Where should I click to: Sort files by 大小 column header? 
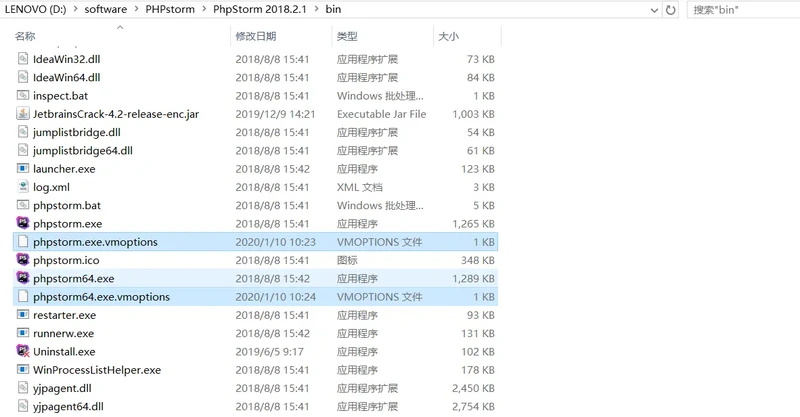(448, 36)
